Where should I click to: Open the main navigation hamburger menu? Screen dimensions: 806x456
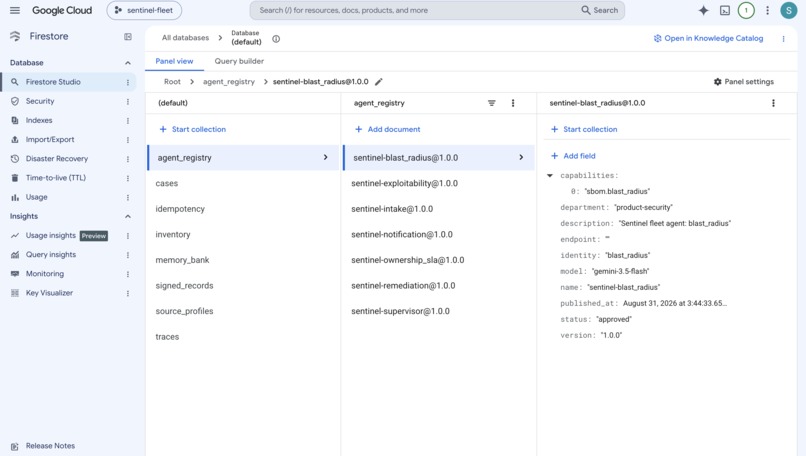point(15,10)
